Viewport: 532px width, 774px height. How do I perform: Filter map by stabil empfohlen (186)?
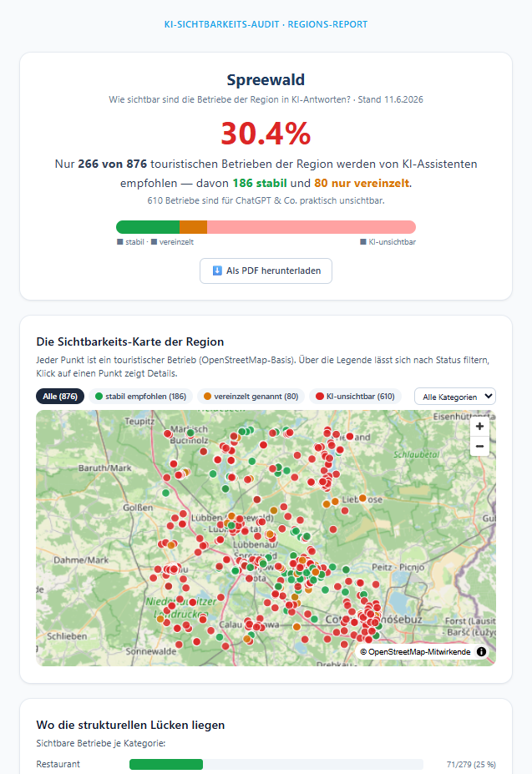tap(140, 397)
